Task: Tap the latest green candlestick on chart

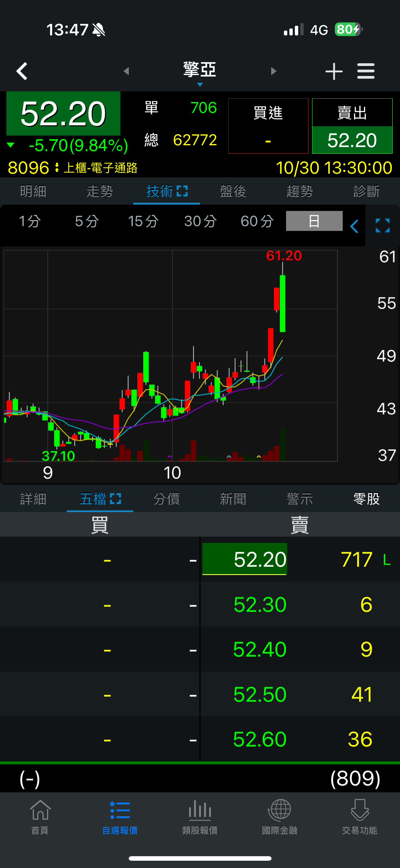Action: pos(282,303)
